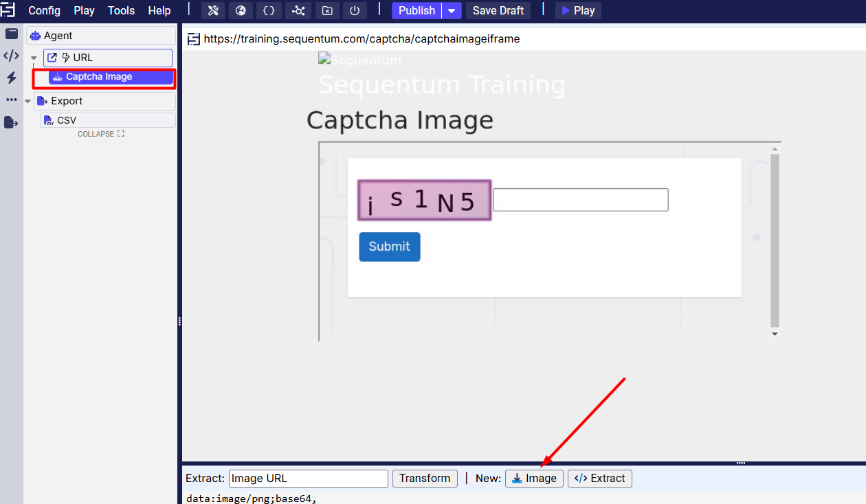The height and width of the screenshot is (504, 866).
Task: Open the Help menu
Action: point(159,10)
